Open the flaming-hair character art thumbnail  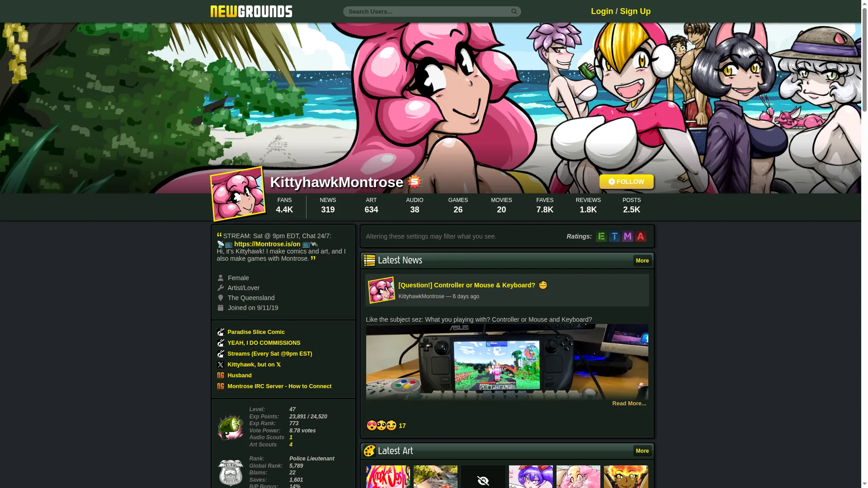pyautogui.click(x=626, y=477)
